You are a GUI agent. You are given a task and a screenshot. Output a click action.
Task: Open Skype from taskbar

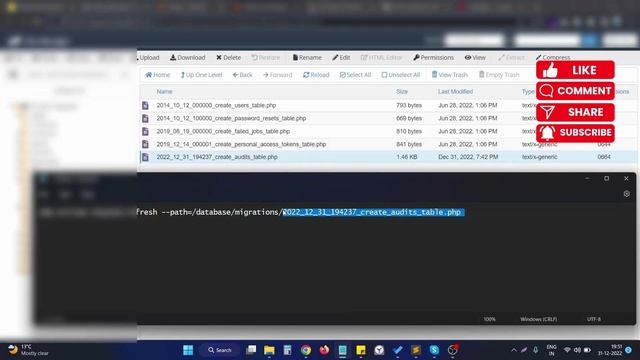pyautogui.click(x=434, y=350)
